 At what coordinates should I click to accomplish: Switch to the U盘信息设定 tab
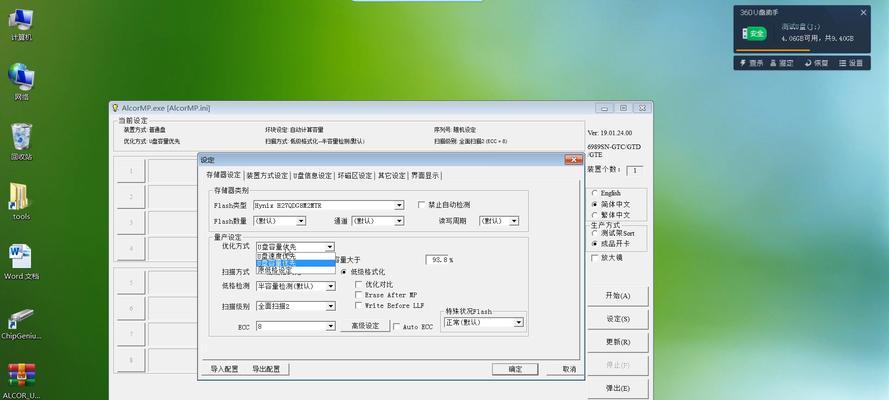312,176
